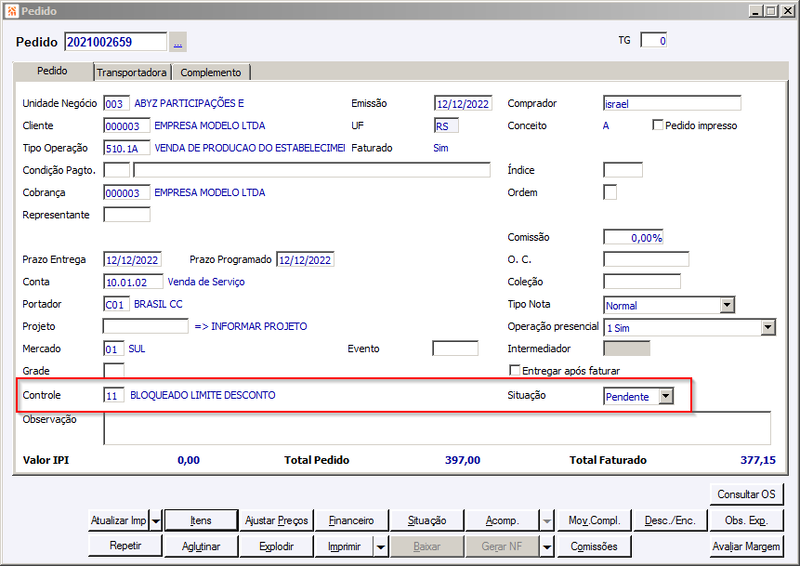Click the Desc./Enc. button
Viewport: 800px width, 566px height.
[x=670, y=521]
